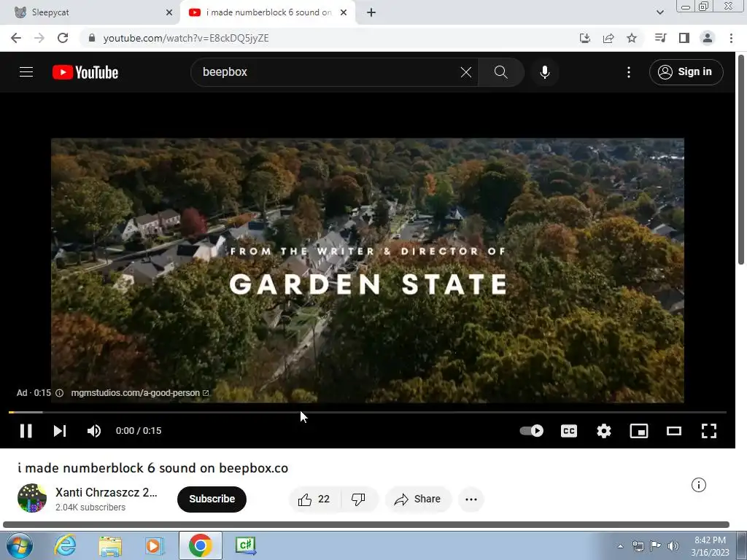Open the Windows Start menu
The width and height of the screenshot is (747, 560).
(x=20, y=545)
